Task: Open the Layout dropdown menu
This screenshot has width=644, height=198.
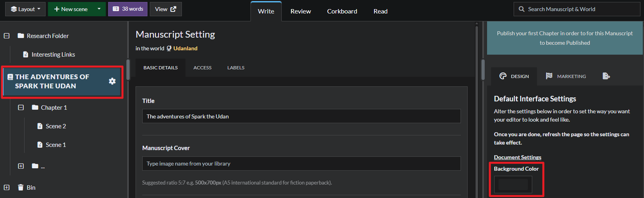Action: (25, 9)
